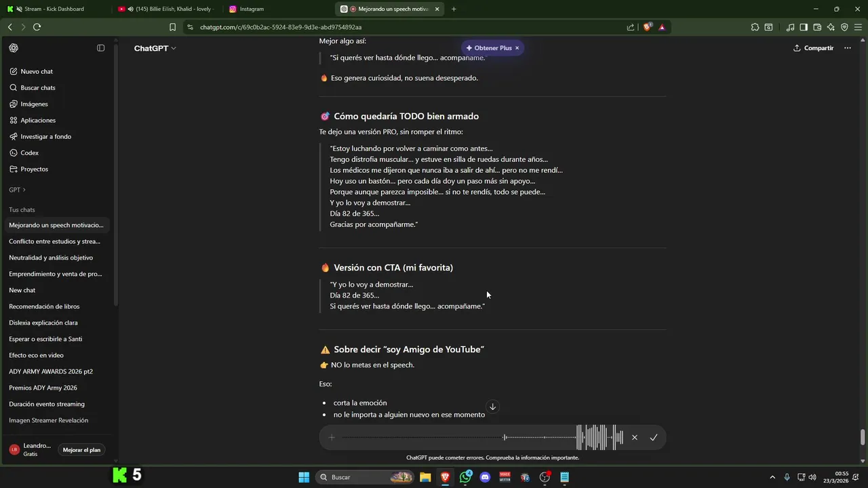Jump to bottom with the down arrow button
Viewport: 868px width, 488px height.
click(x=493, y=407)
